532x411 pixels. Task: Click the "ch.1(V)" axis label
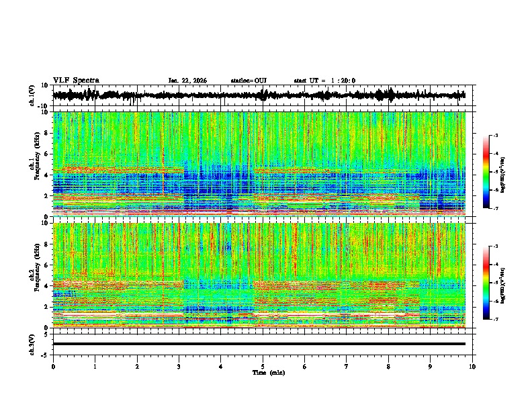32,95
